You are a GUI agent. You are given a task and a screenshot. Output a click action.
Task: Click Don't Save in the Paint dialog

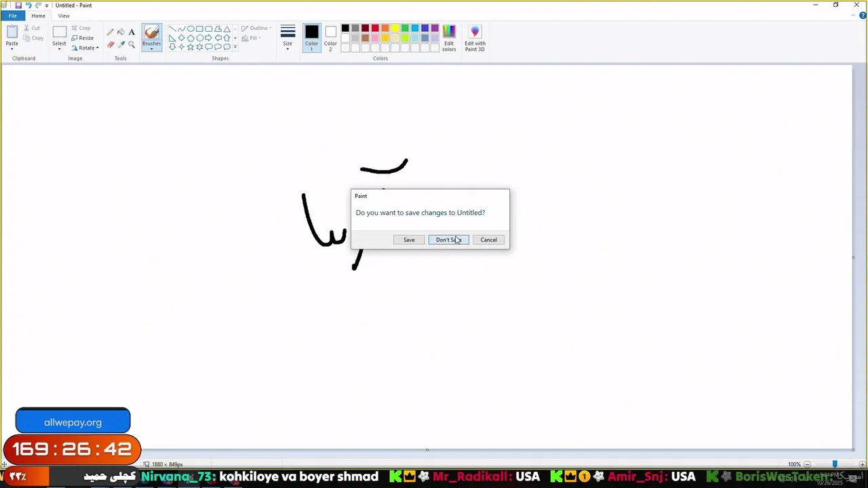448,240
